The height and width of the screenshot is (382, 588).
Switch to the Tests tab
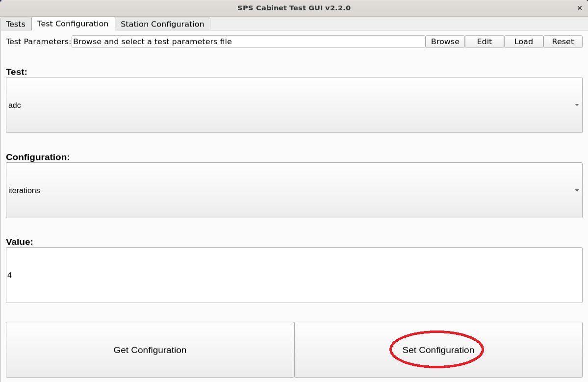click(16, 24)
